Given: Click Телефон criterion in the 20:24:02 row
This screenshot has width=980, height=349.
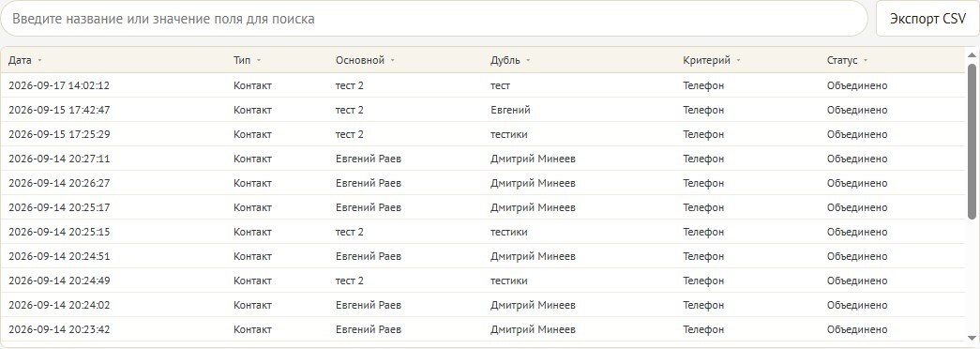Looking at the screenshot, I should click(x=703, y=305).
